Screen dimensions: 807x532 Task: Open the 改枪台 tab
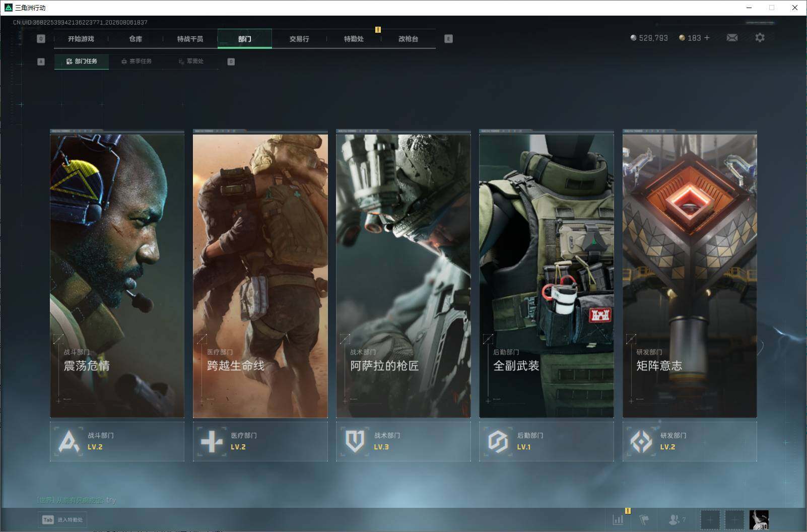[x=408, y=39]
